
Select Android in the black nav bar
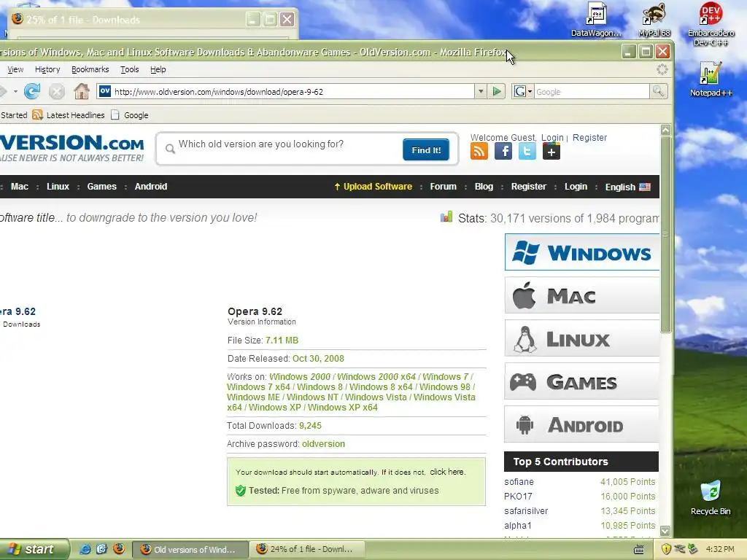tap(150, 187)
